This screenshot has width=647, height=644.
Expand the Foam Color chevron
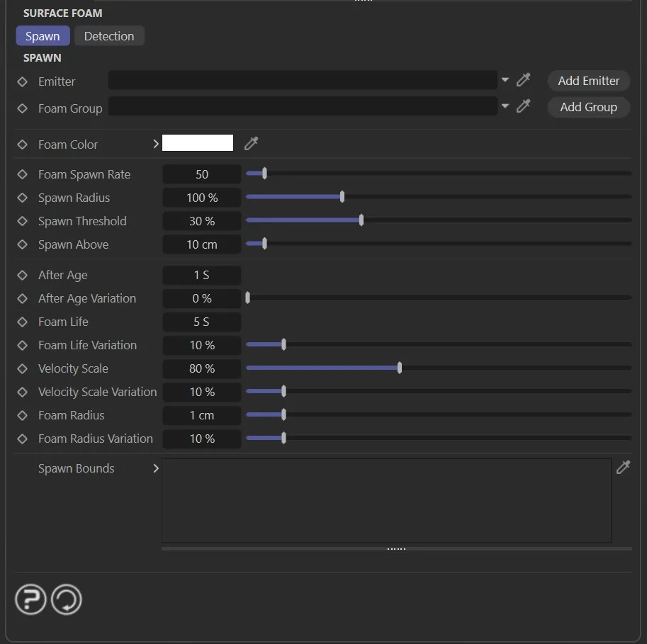[156, 144]
